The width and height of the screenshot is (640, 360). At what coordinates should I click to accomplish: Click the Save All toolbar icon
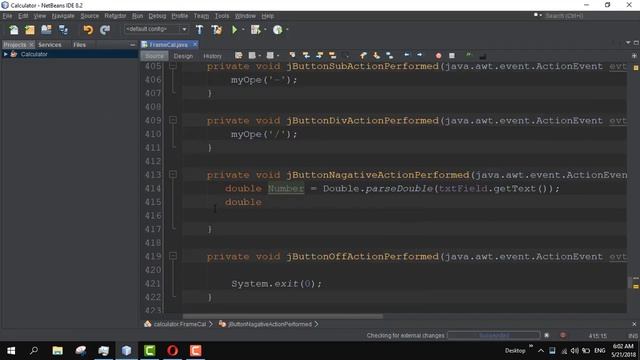(x=63, y=30)
